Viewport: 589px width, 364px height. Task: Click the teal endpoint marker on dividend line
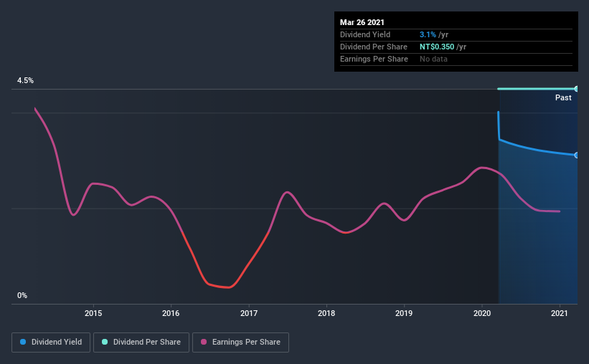(x=577, y=89)
